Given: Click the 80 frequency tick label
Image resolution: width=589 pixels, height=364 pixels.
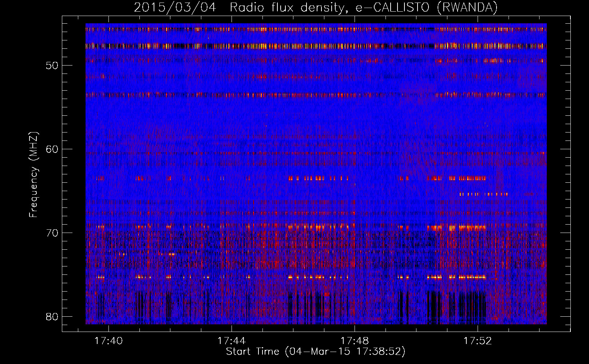Looking at the screenshot, I should point(52,317).
